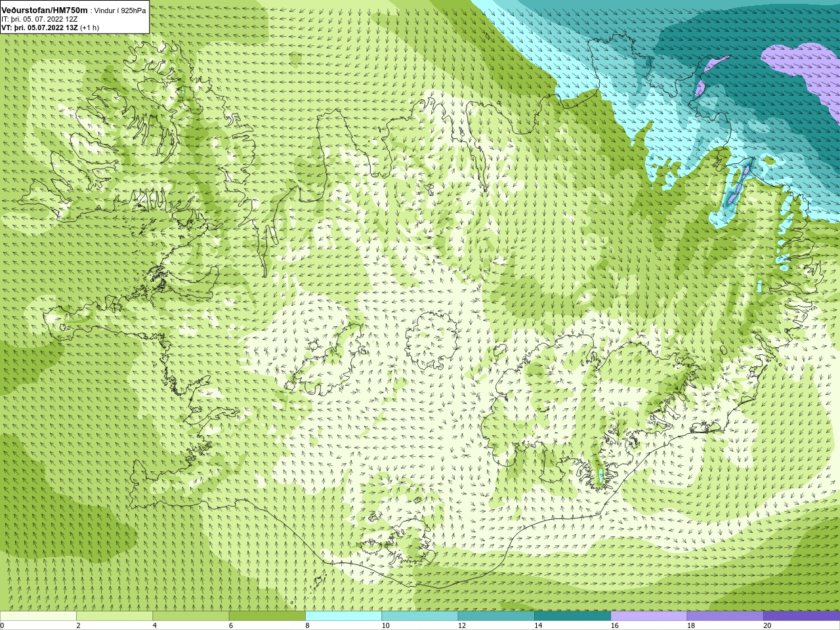The image size is (840, 630).
Task: Click the olive green 6–8 legend swatch
Action: (267, 616)
